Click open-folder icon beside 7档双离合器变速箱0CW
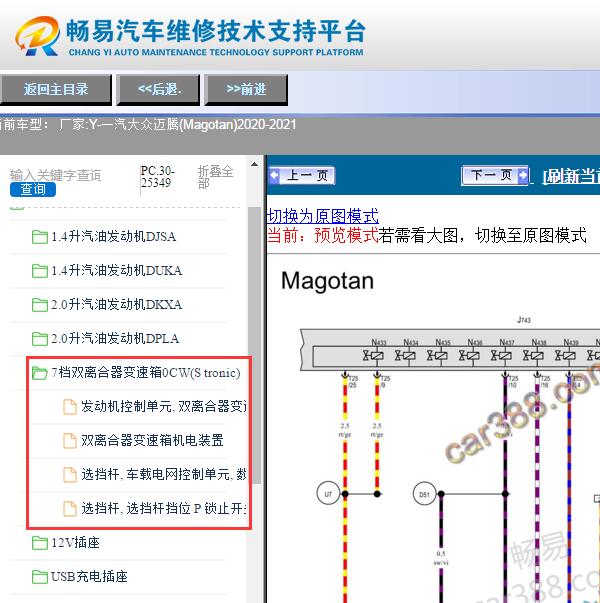The image size is (600, 603). [x=40, y=373]
